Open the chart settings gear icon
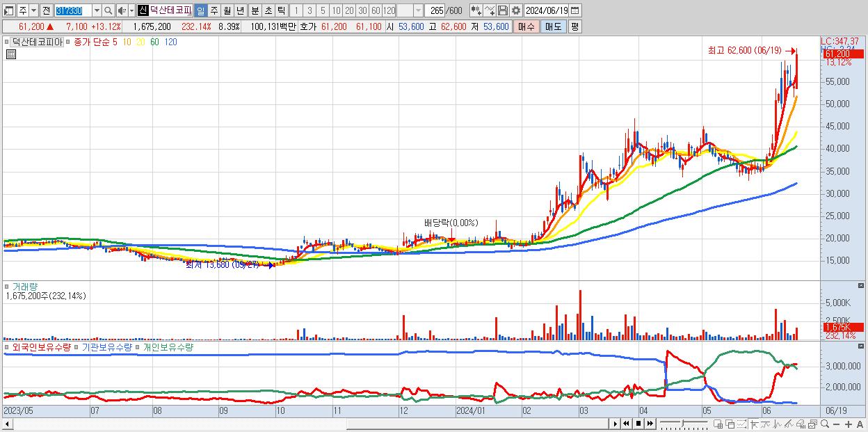This screenshot has width=868, height=432. tap(515, 10)
